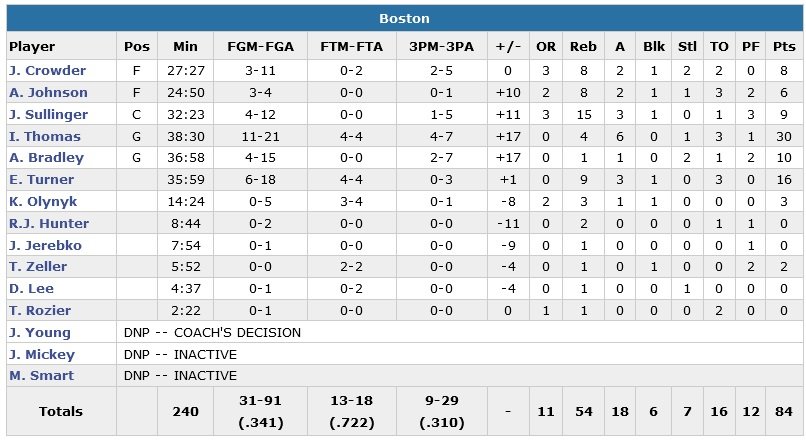Open M. Smart's player profile

39,376
